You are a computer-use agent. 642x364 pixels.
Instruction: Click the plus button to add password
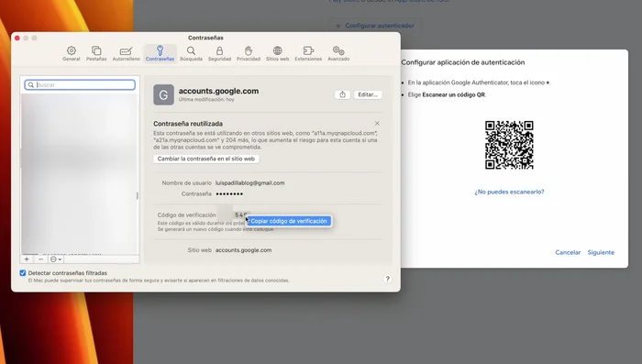(27, 259)
